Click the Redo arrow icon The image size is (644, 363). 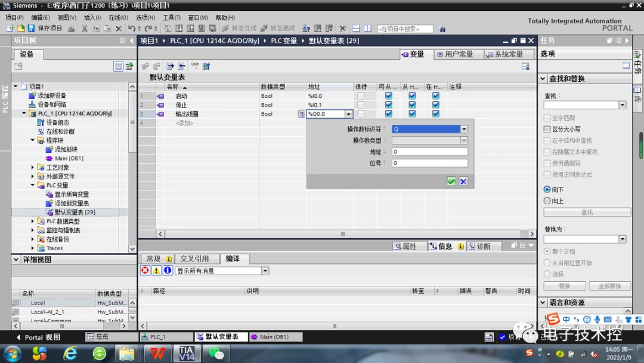pos(148,29)
